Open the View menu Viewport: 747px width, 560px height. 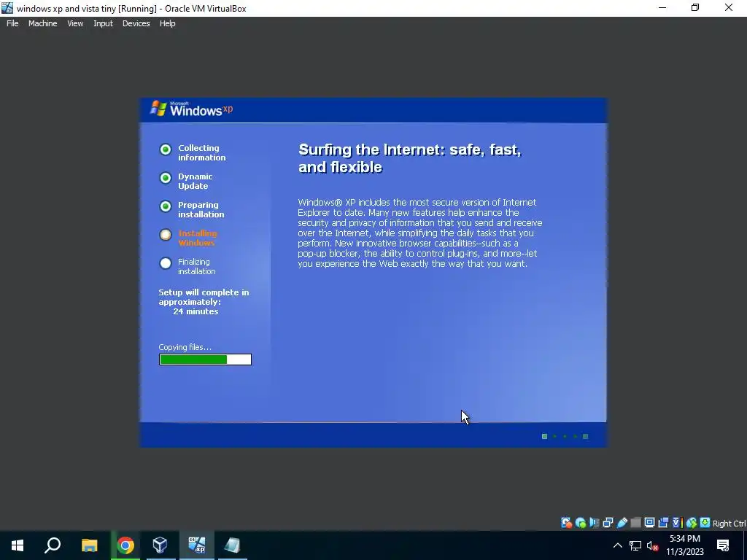tap(75, 23)
